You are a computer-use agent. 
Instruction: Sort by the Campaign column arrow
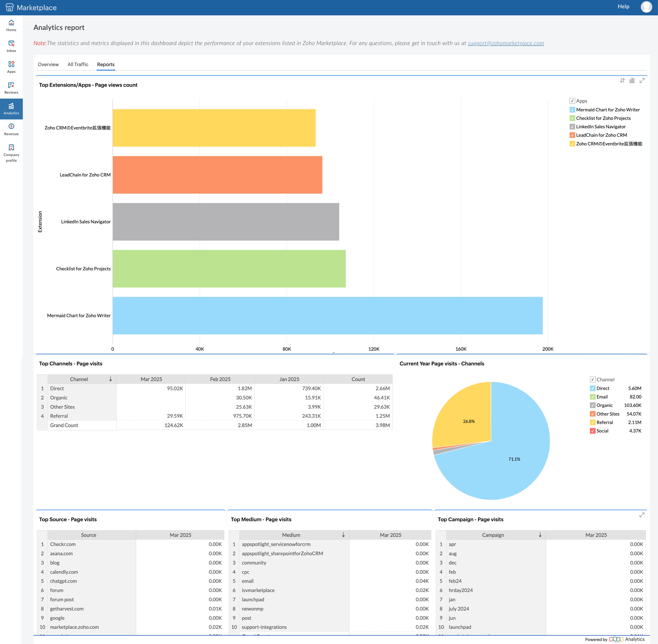540,535
